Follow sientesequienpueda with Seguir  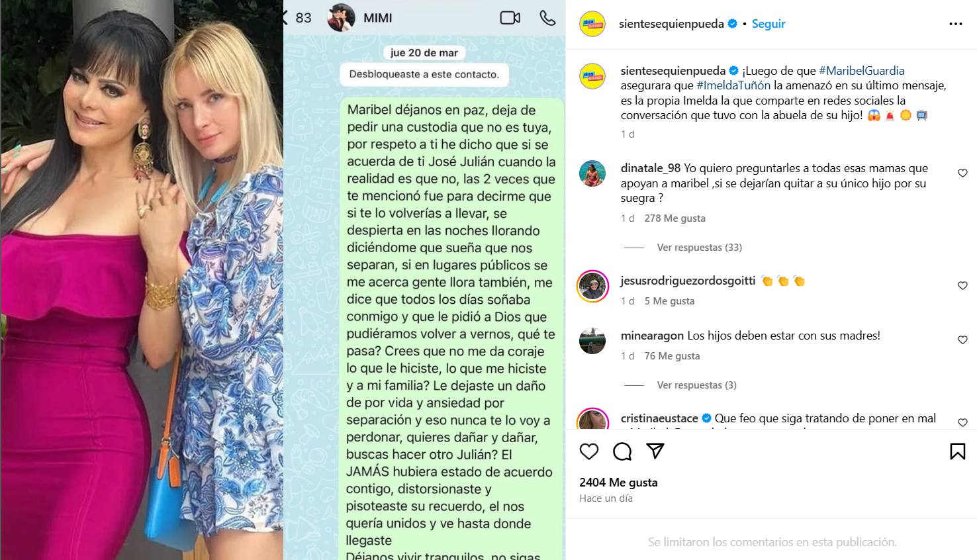point(768,24)
